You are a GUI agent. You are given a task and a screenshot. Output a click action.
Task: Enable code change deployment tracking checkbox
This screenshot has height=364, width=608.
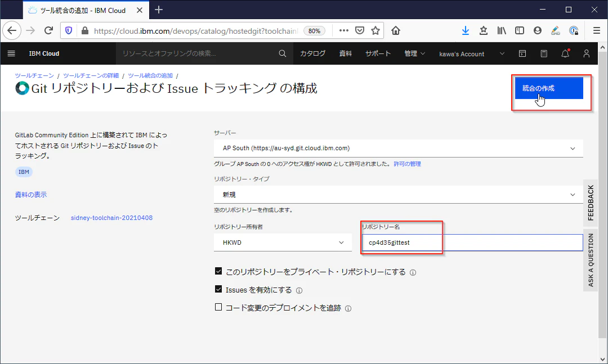click(x=218, y=307)
